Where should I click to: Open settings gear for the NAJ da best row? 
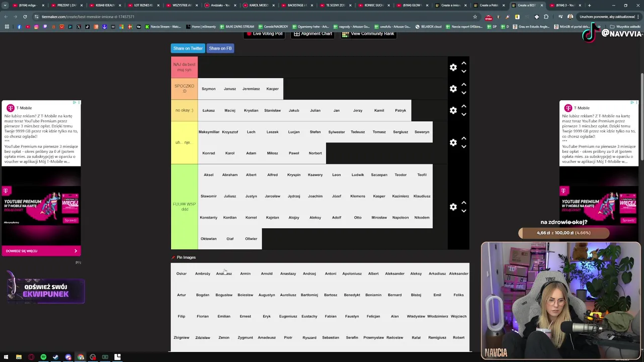pos(453,67)
